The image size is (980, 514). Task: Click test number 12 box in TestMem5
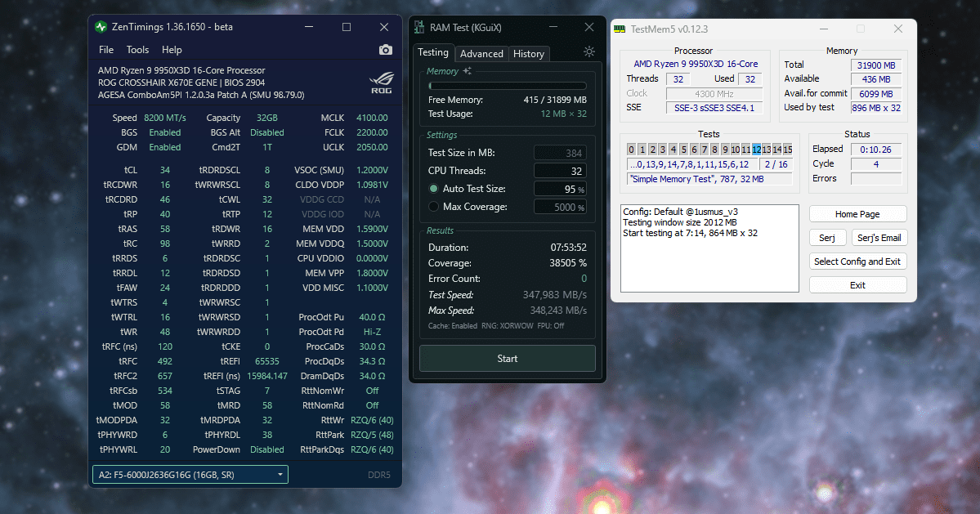point(756,150)
